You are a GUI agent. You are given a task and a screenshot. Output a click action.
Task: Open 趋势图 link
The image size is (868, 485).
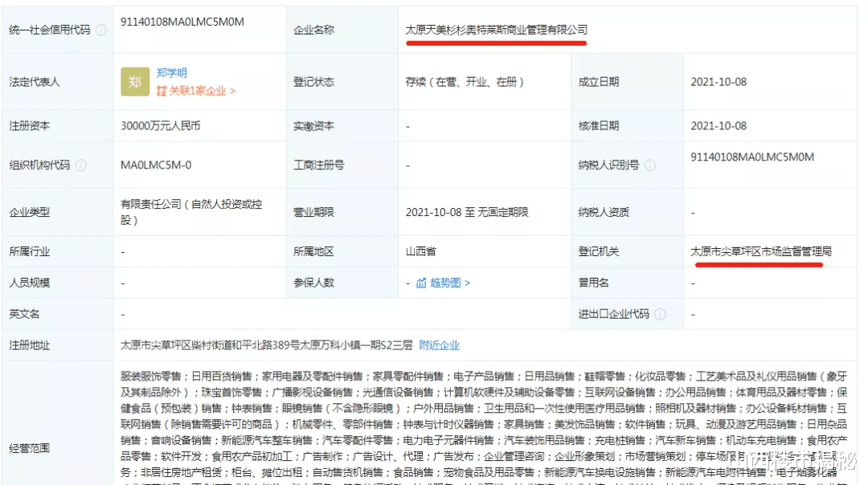pyautogui.click(x=450, y=283)
